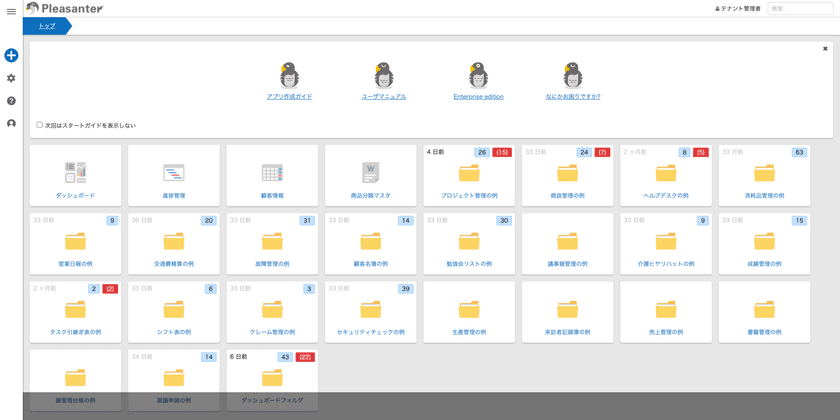Open the テナント管理者 user menu
Image resolution: width=840 pixels, height=420 pixels.
click(737, 8)
